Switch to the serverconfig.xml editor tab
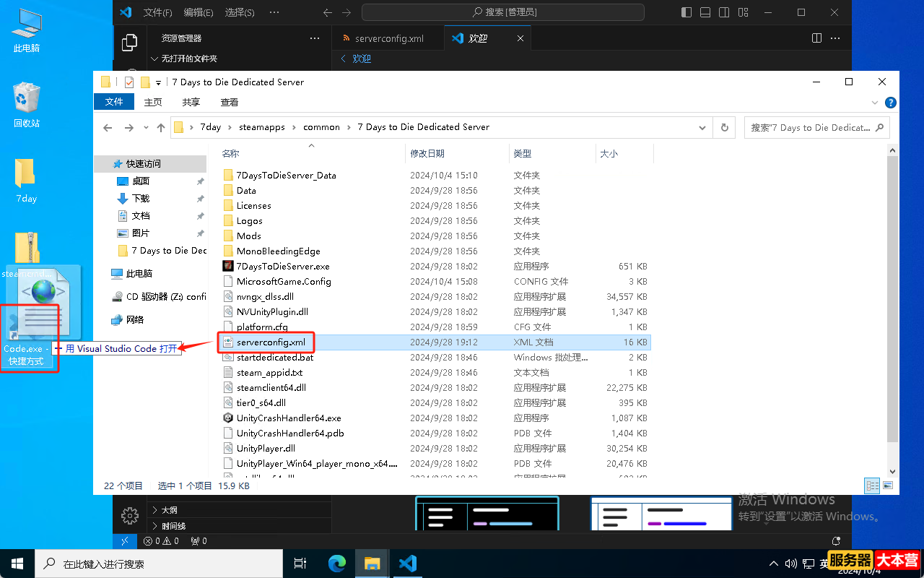924x578 pixels. [387, 38]
